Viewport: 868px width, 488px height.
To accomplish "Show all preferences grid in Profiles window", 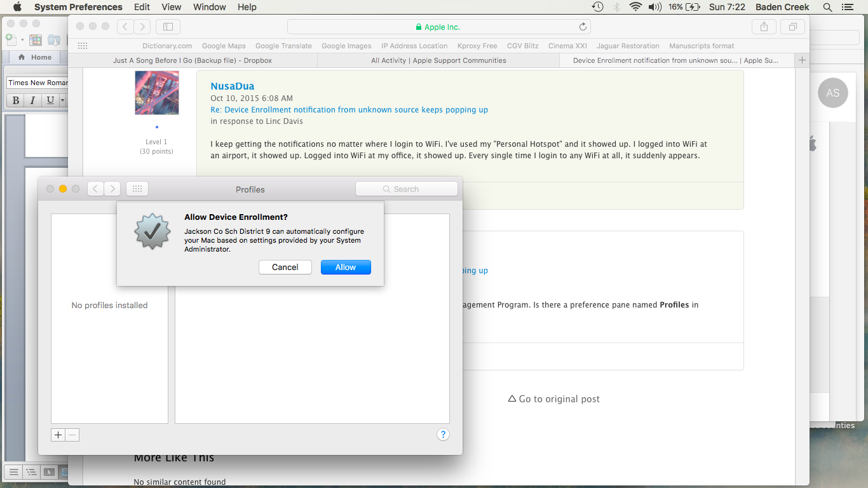I will [x=137, y=189].
